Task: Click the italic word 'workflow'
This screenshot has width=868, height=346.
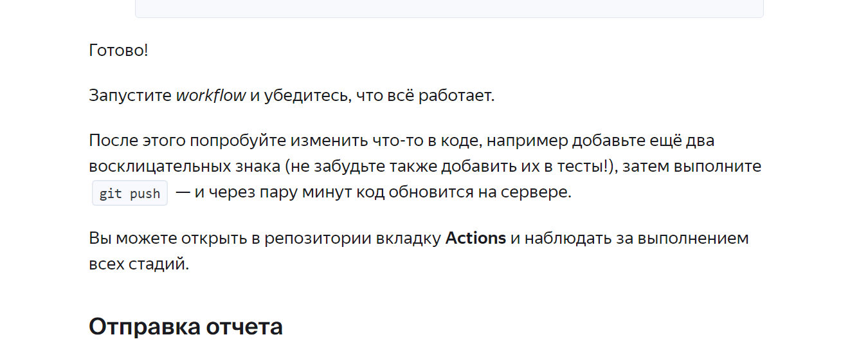Action: [x=211, y=96]
